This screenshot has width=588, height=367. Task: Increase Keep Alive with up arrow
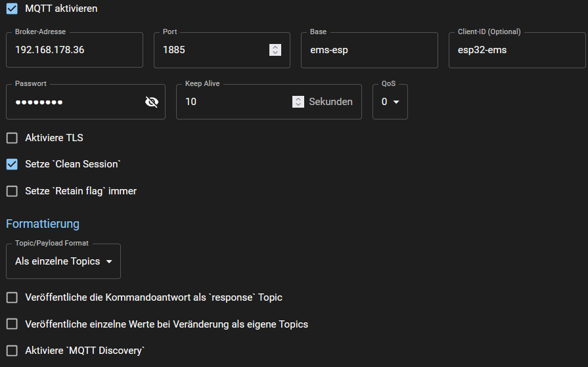click(298, 99)
